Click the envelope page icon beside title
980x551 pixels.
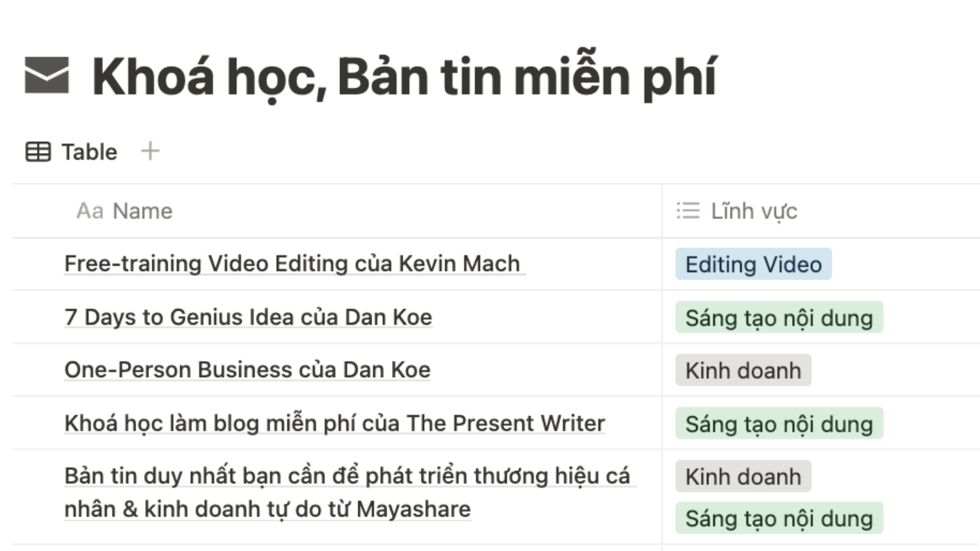click(x=46, y=75)
